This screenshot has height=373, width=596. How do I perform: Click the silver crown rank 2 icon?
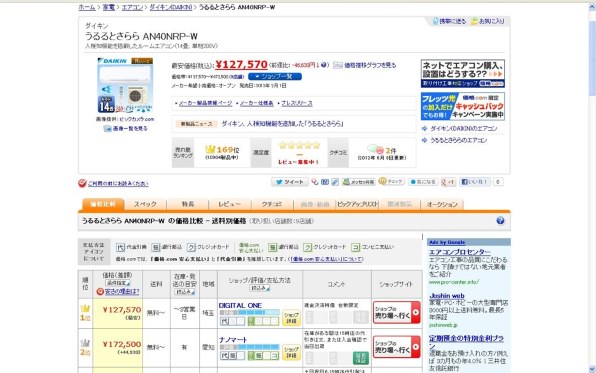click(x=85, y=343)
